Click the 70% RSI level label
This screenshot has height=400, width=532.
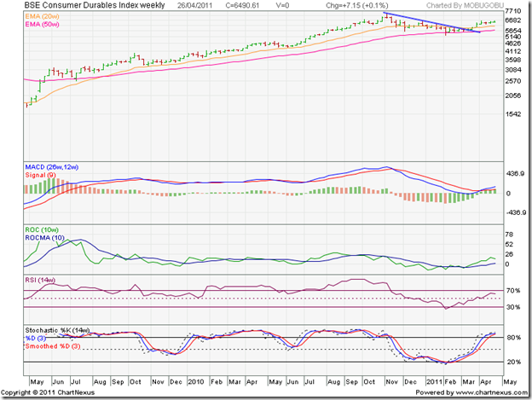coord(513,291)
